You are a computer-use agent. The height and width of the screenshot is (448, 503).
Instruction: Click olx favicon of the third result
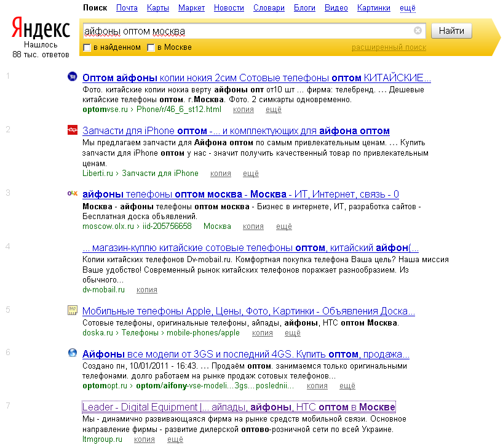click(x=73, y=193)
